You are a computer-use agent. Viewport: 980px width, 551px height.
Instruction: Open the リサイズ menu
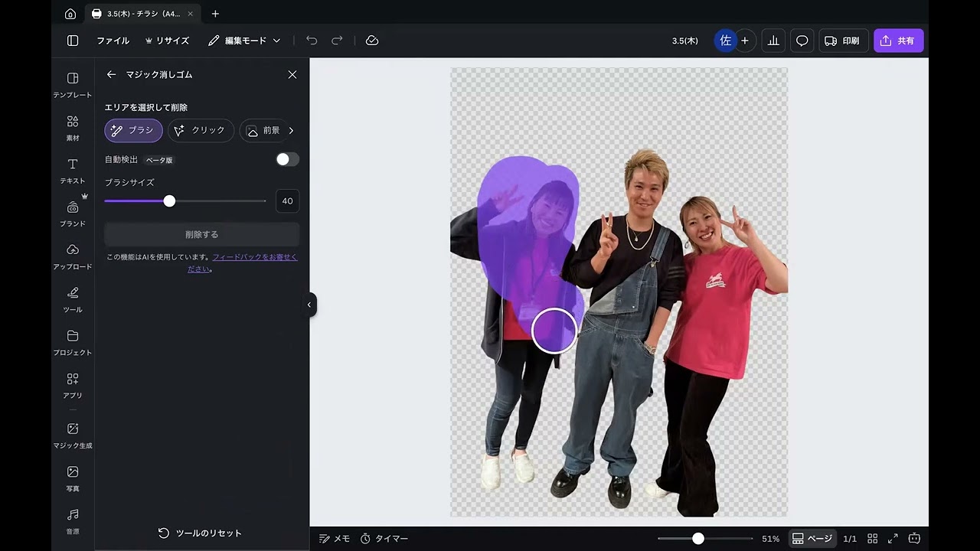point(167,41)
